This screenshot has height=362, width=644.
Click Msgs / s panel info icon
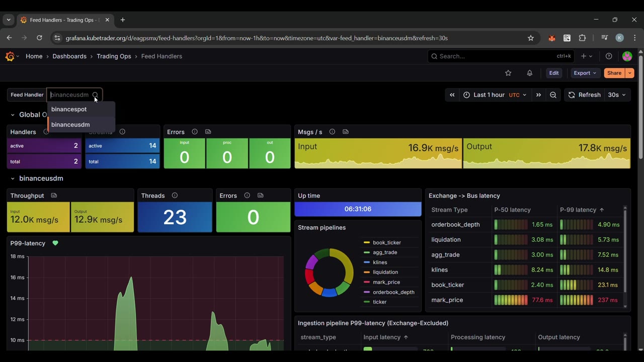click(x=332, y=132)
